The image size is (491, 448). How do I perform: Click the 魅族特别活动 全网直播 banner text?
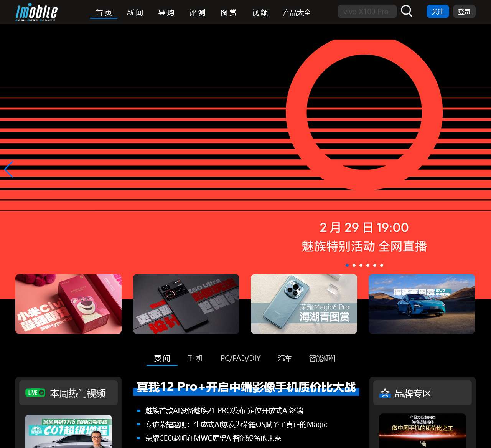364,246
